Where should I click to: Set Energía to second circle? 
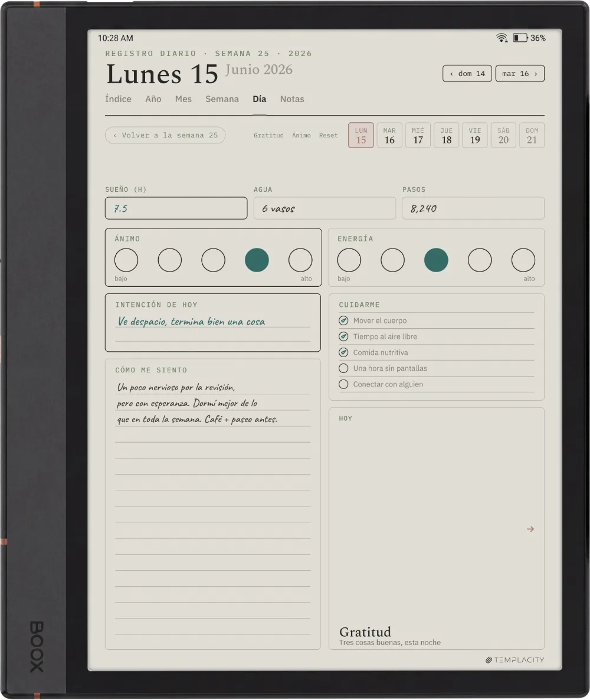393,260
